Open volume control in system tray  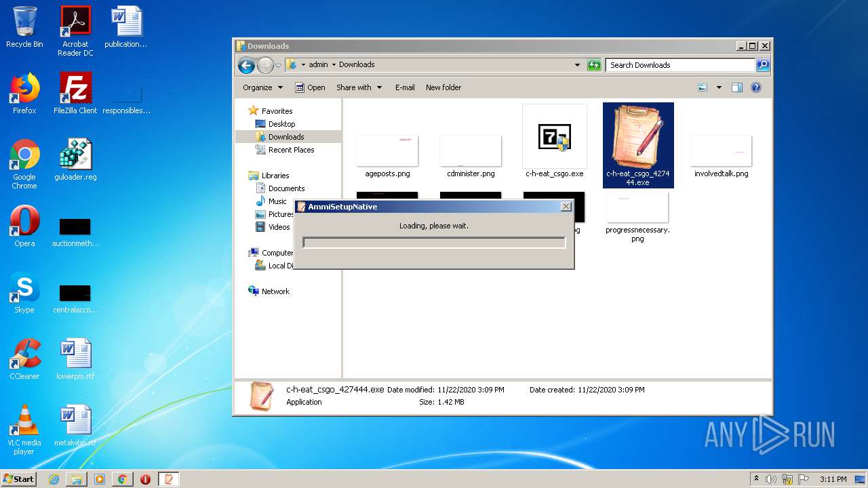(x=770, y=479)
